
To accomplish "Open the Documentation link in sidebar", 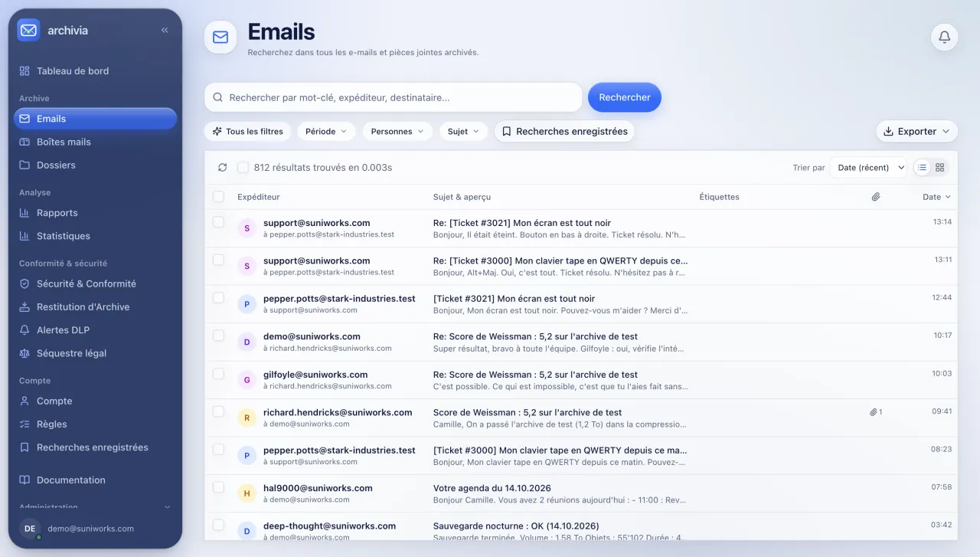I will (95, 480).
